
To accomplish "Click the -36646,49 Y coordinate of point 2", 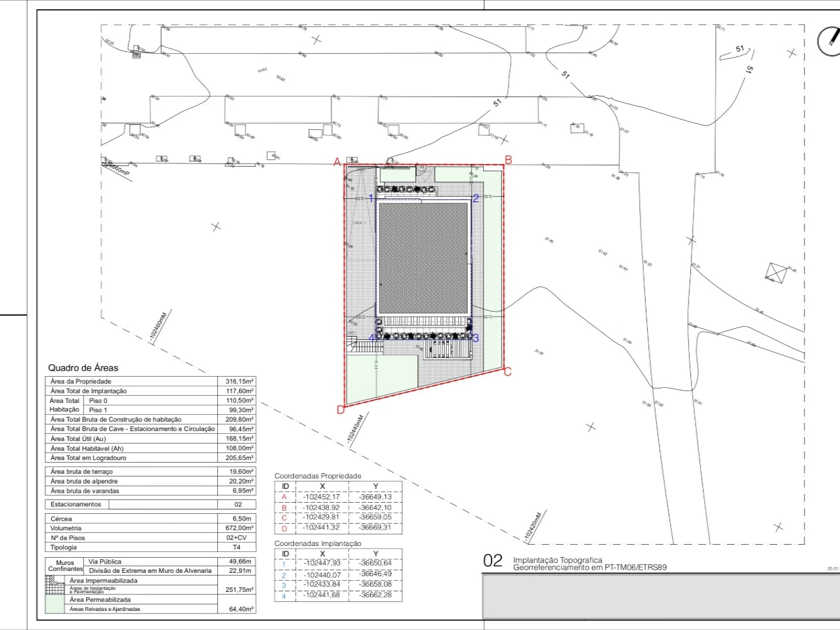I will coord(375,574).
